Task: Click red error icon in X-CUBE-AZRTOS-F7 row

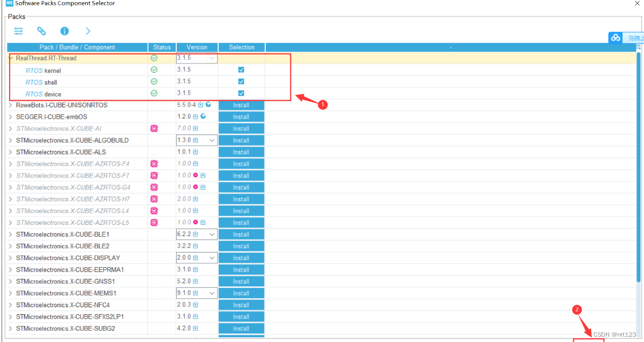Action: point(196,176)
